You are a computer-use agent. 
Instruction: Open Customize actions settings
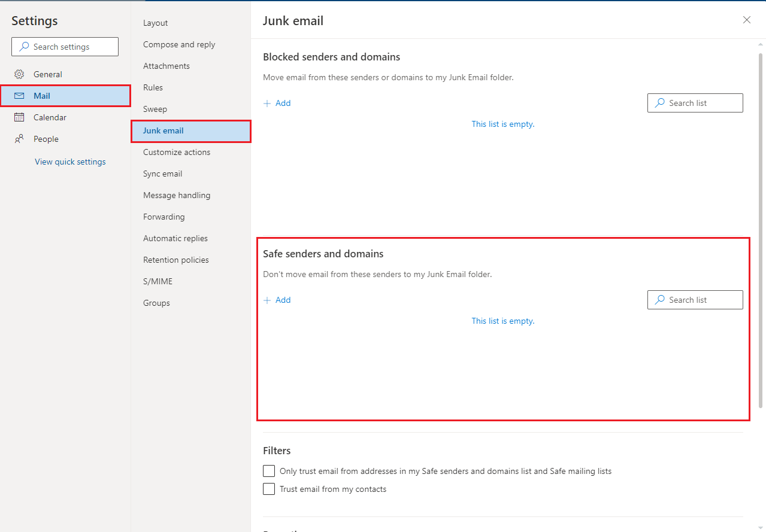click(191, 152)
